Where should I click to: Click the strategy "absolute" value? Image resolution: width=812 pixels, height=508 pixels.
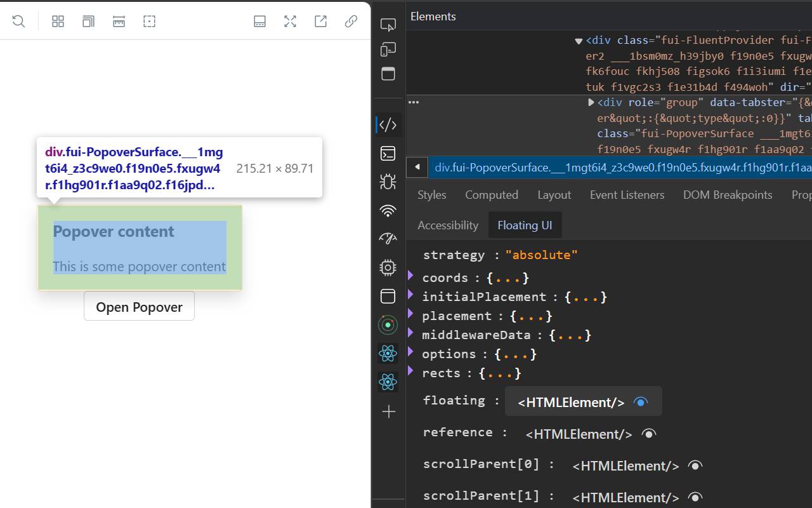pos(542,255)
